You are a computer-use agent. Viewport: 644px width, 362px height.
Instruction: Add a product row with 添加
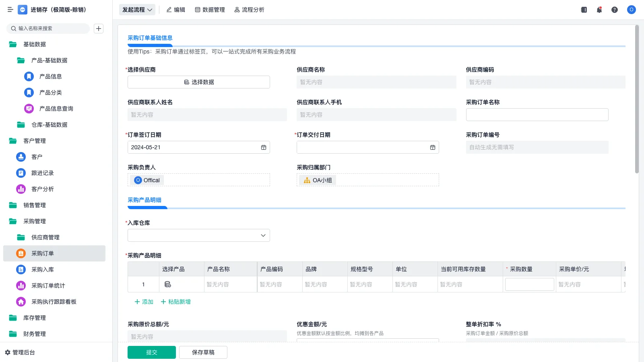click(x=144, y=302)
